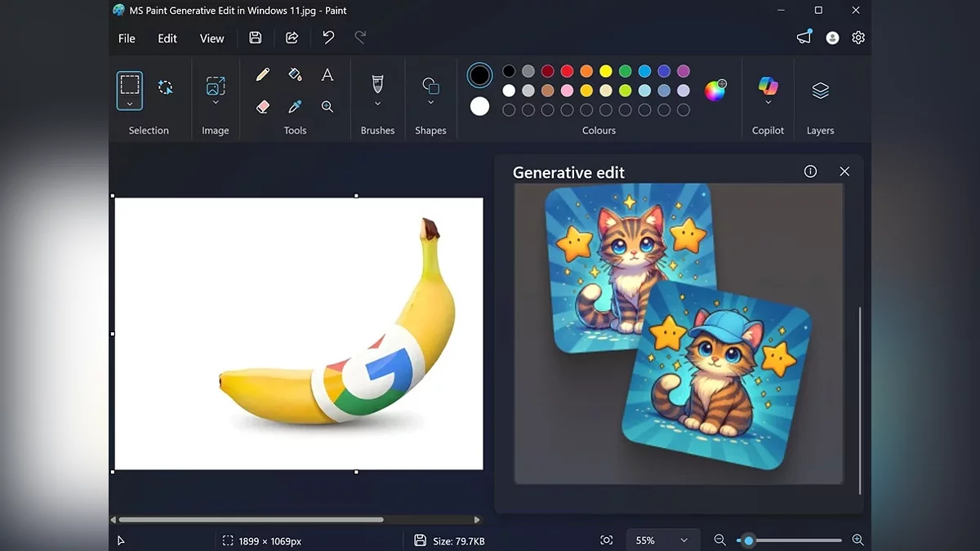Choose the red colour swatch
The height and width of the screenshot is (551, 980).
pyautogui.click(x=567, y=71)
